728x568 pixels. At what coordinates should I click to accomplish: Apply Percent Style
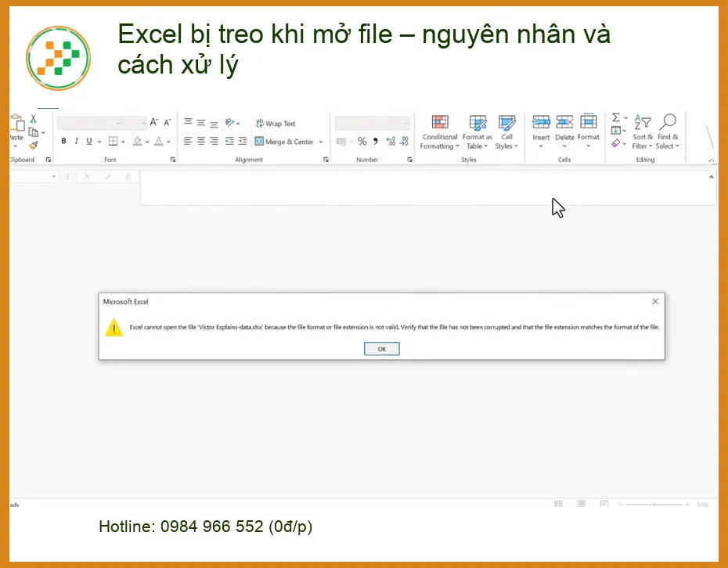[362, 141]
